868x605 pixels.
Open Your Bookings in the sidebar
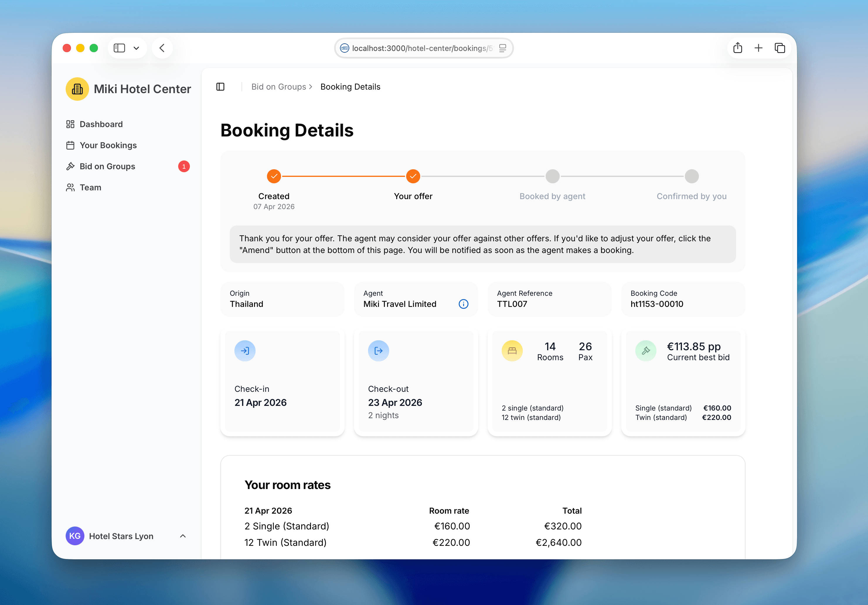point(128,146)
